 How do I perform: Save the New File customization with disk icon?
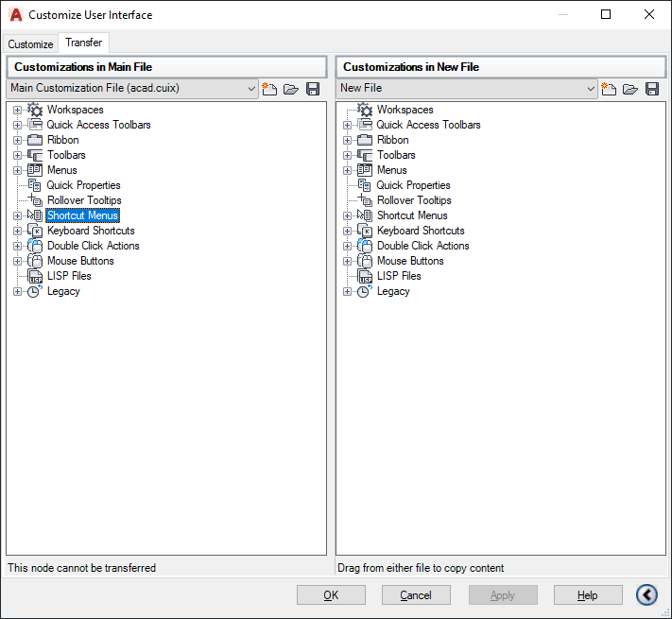click(652, 89)
